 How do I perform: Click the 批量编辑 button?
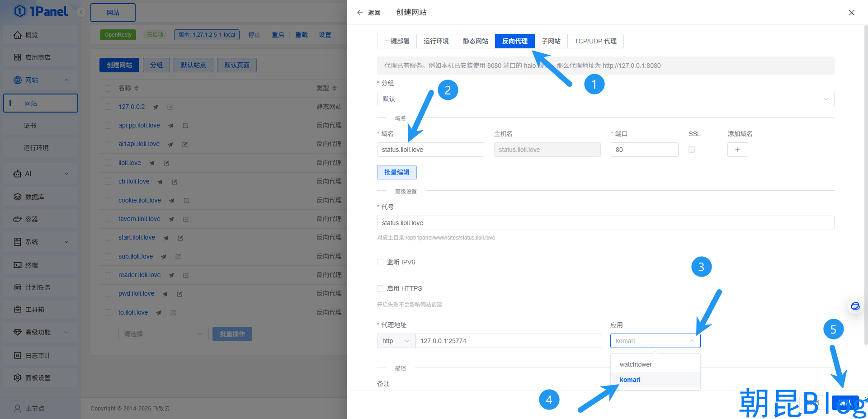click(397, 172)
